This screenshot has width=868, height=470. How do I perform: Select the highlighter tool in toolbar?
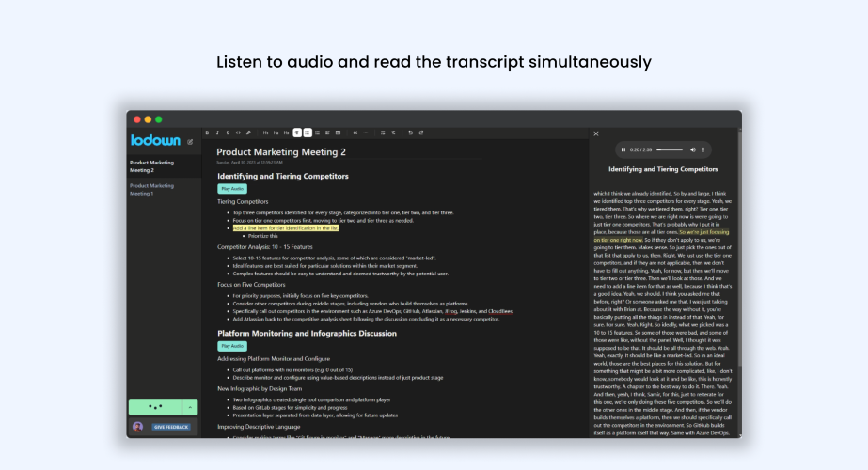[x=248, y=133]
